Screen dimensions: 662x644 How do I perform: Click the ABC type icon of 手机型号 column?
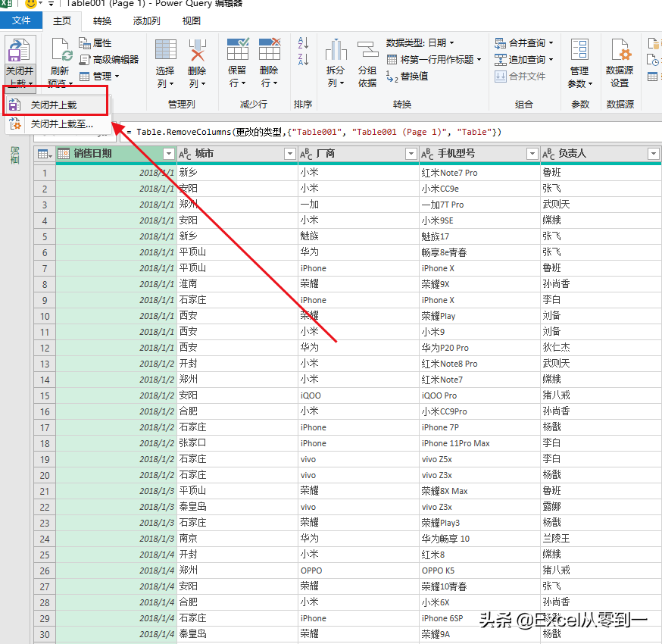tap(427, 154)
